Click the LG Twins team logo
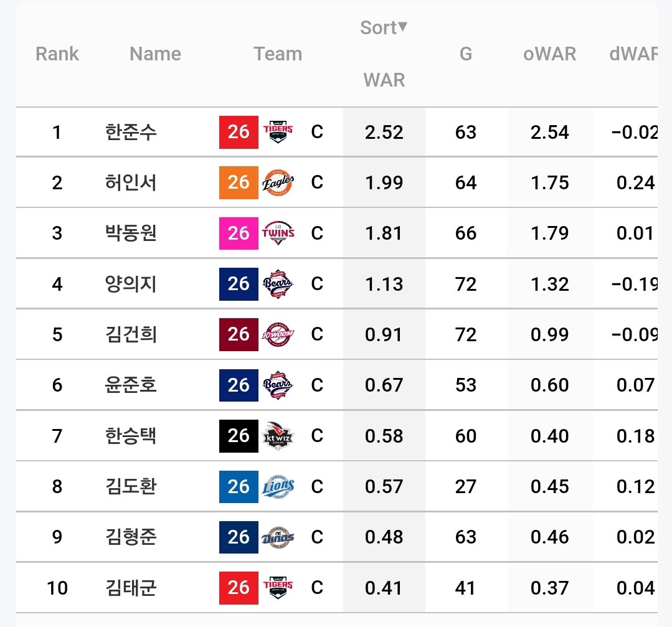Image resolution: width=672 pixels, height=627 pixels. 278,233
